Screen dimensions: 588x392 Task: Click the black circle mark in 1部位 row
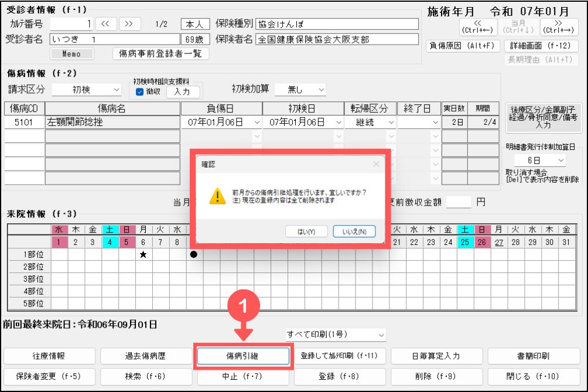pyautogui.click(x=193, y=254)
